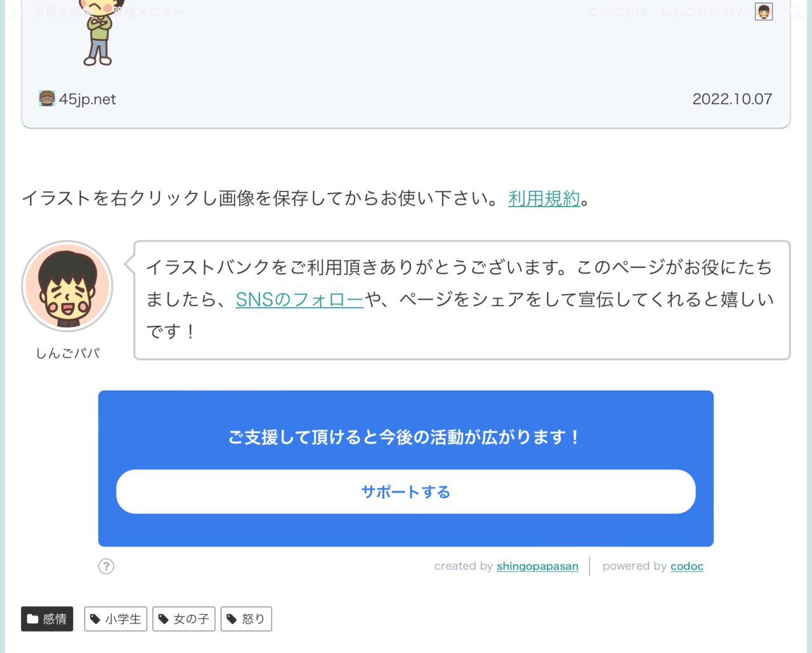Click しんごパパ's round avatar illustration
The width and height of the screenshot is (812, 653).
(x=67, y=286)
